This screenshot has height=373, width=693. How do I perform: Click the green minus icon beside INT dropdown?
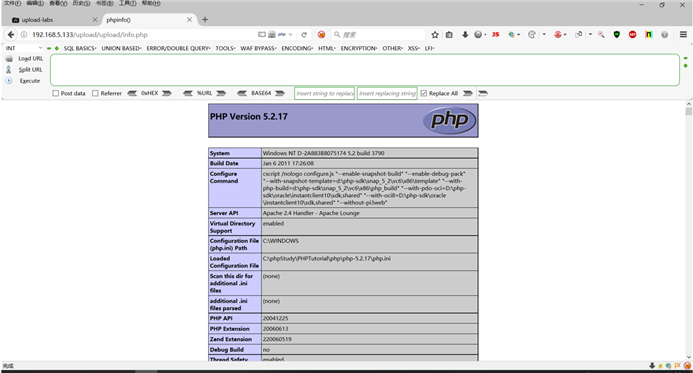point(49,48)
